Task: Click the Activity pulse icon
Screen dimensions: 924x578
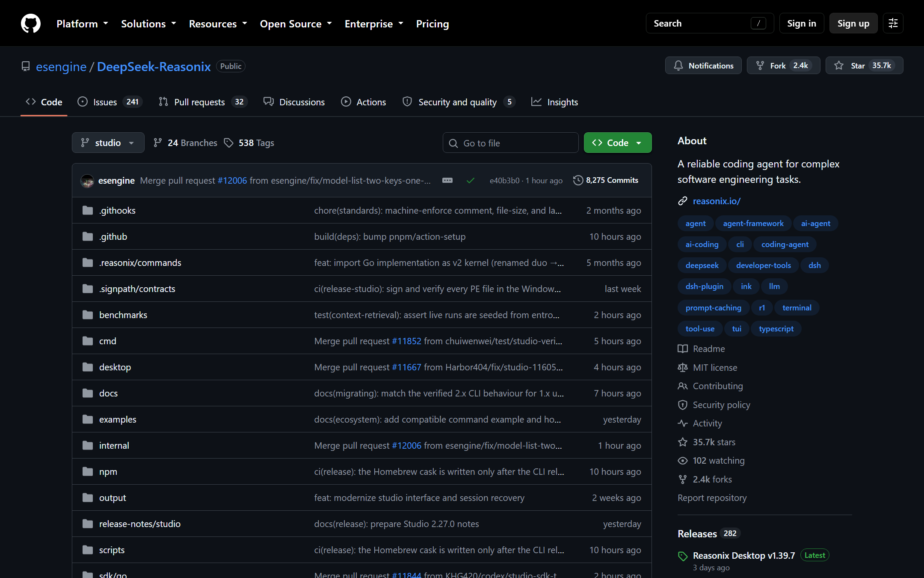Action: pyautogui.click(x=683, y=423)
